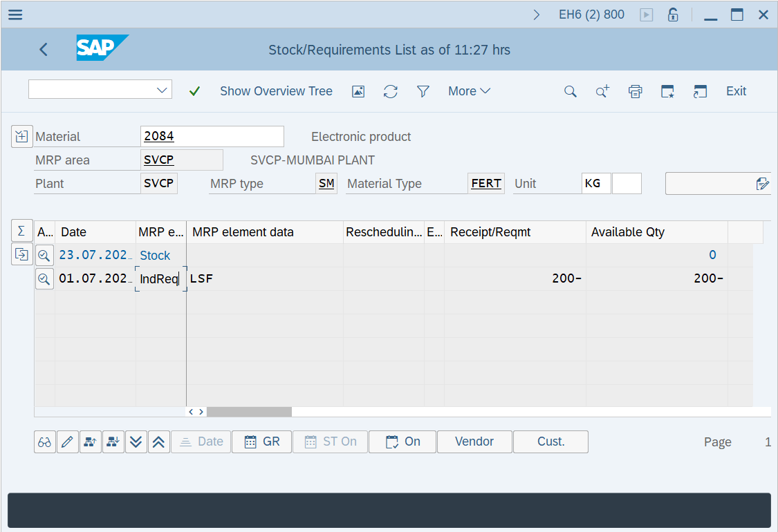Collapse all entries with double up chevron
This screenshot has width=778, height=532.
pyautogui.click(x=158, y=441)
